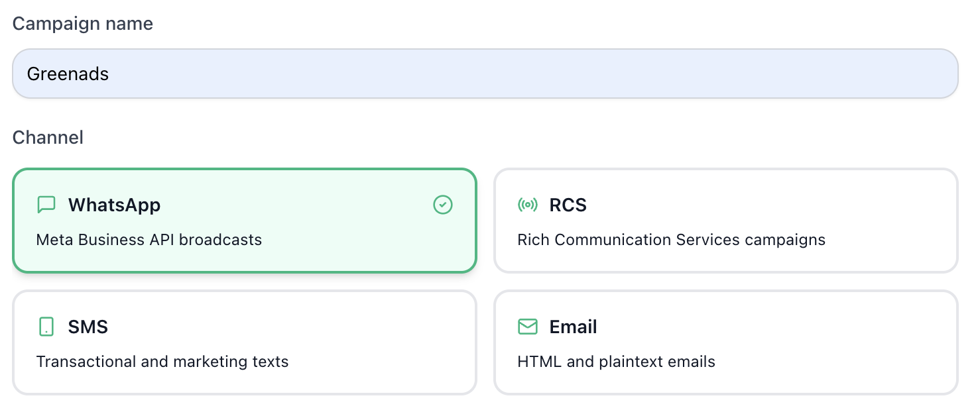Image resolution: width=980 pixels, height=412 pixels.
Task: Click the "SMS" card title
Action: pos(88,327)
